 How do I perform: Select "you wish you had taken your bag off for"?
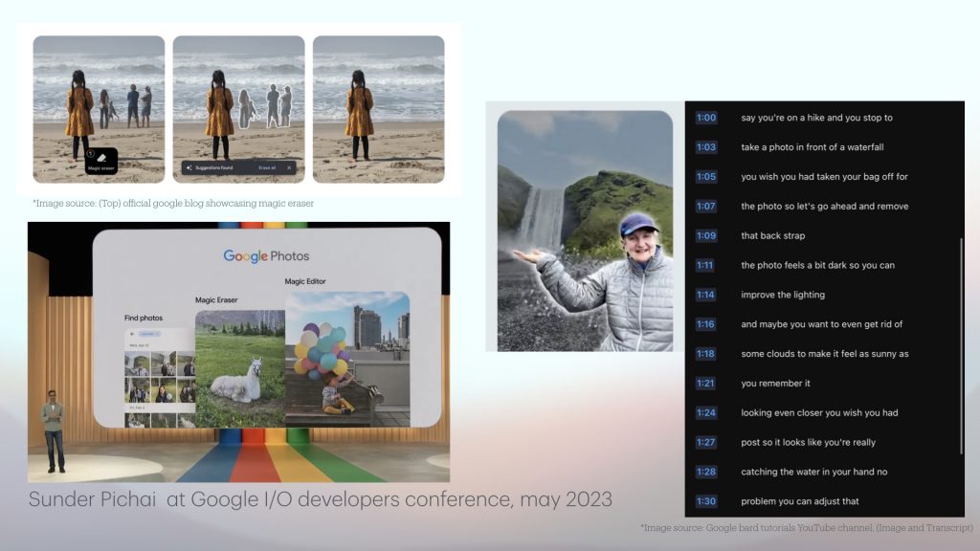[824, 176]
